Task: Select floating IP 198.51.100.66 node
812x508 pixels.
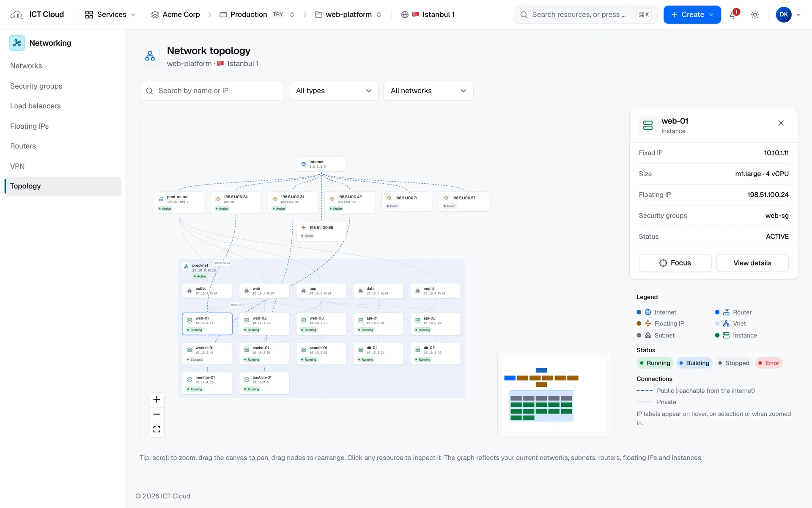Action: point(321,232)
